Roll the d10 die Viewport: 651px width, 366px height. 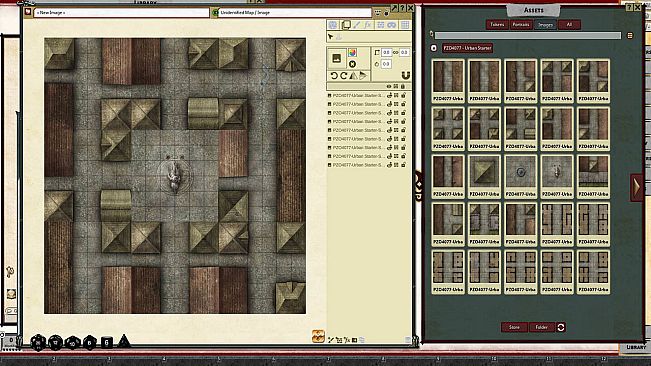72,343
